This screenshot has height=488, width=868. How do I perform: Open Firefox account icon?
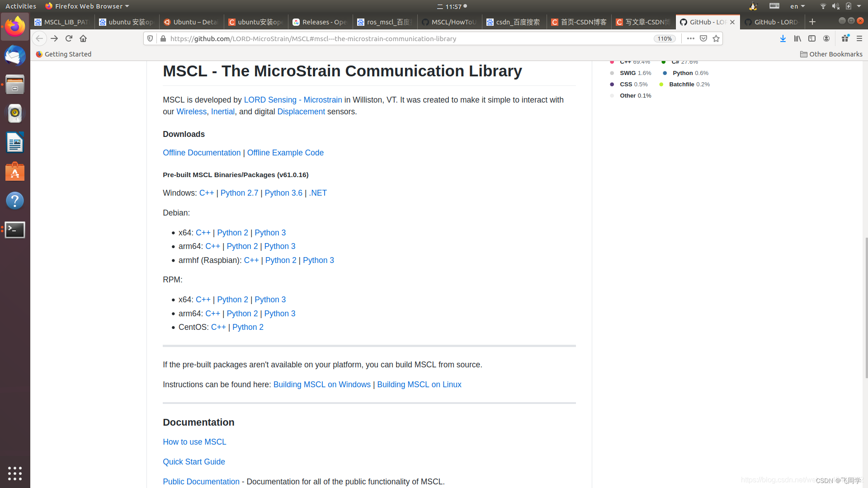pyautogui.click(x=826, y=38)
